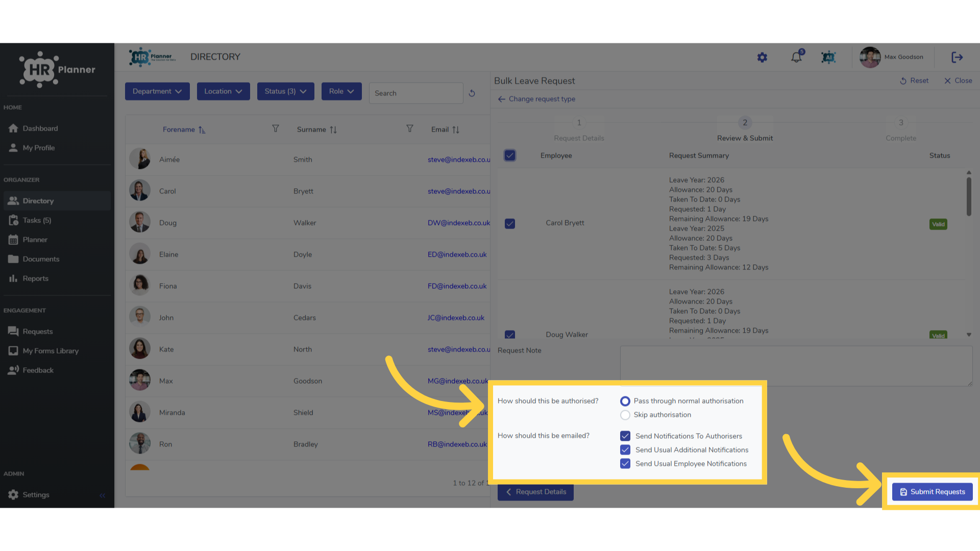Image resolution: width=980 pixels, height=551 pixels.
Task: Click the request list scrollbar
Action: click(x=969, y=196)
